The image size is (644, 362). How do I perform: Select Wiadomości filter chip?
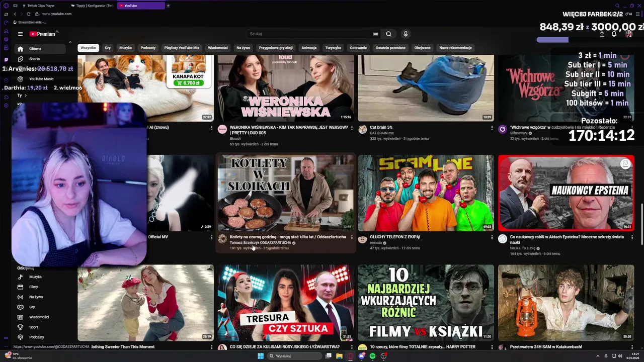(x=218, y=48)
